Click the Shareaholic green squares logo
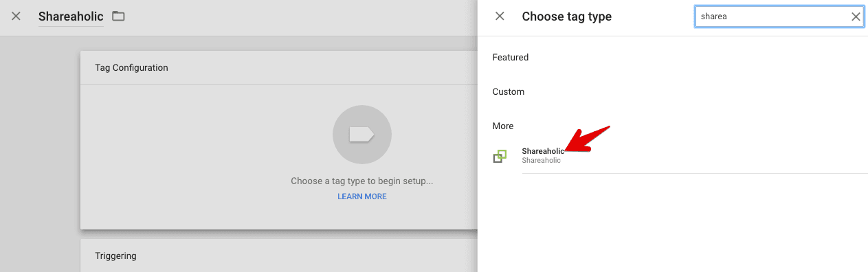The image size is (868, 272). tap(500, 157)
